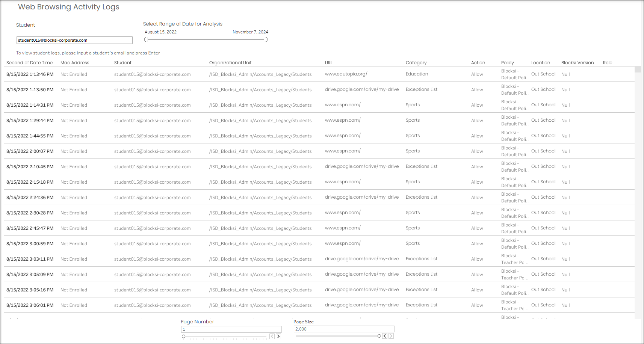Select the 8/15/2022 2:45:47 PM timestamp

click(30, 228)
